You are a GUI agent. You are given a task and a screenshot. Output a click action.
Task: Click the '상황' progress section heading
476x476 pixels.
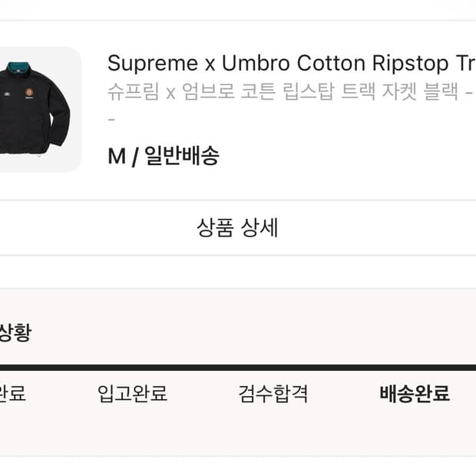click(x=15, y=333)
